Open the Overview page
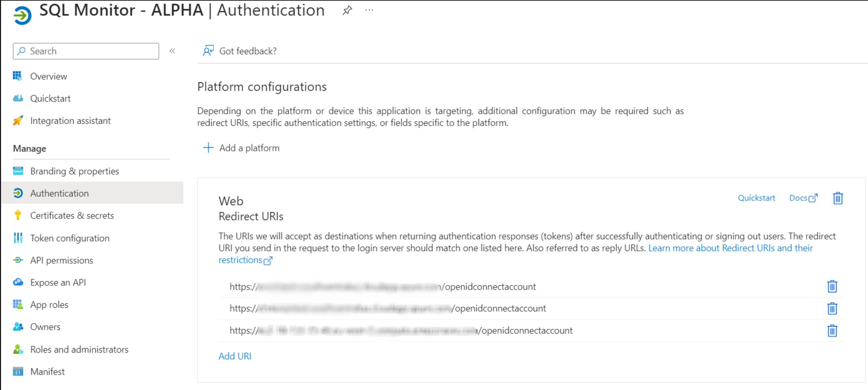 coord(48,76)
